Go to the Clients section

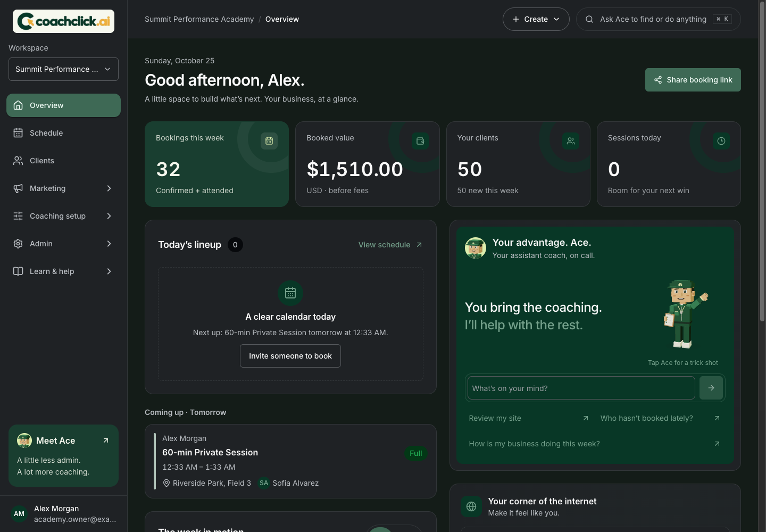(63, 161)
